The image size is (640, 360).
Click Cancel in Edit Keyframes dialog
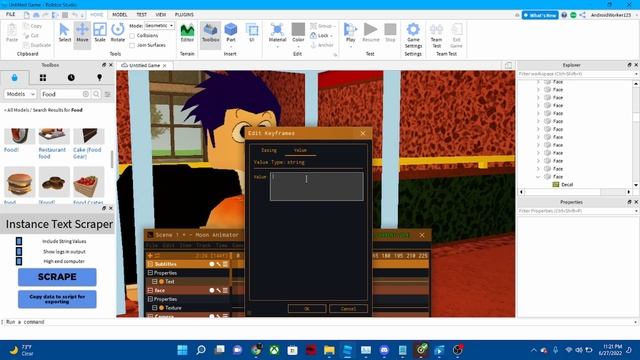coord(348,309)
